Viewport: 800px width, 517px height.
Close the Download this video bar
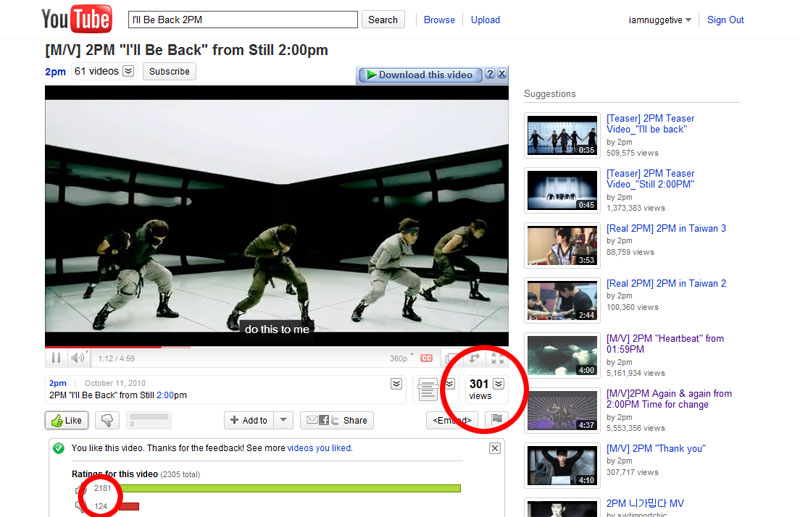502,74
